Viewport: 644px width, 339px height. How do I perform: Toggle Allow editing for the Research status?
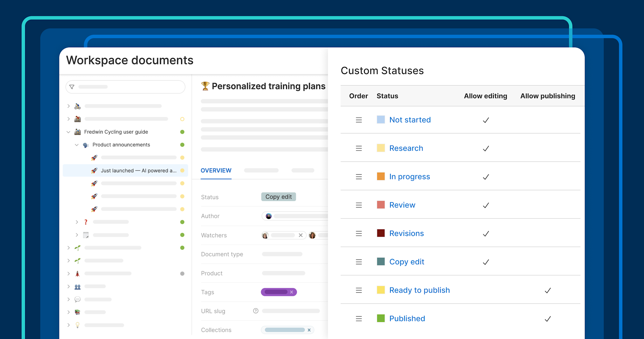coord(486,149)
